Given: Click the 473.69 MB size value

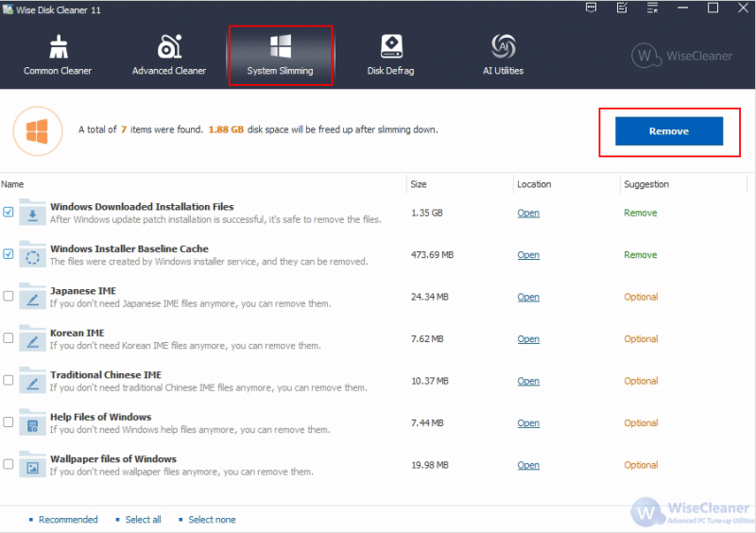Looking at the screenshot, I should point(432,254).
